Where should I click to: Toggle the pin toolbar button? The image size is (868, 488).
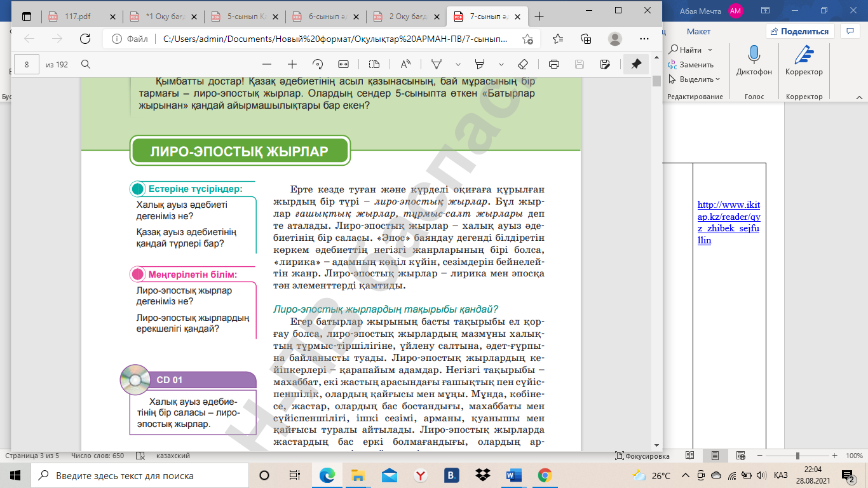coord(635,64)
